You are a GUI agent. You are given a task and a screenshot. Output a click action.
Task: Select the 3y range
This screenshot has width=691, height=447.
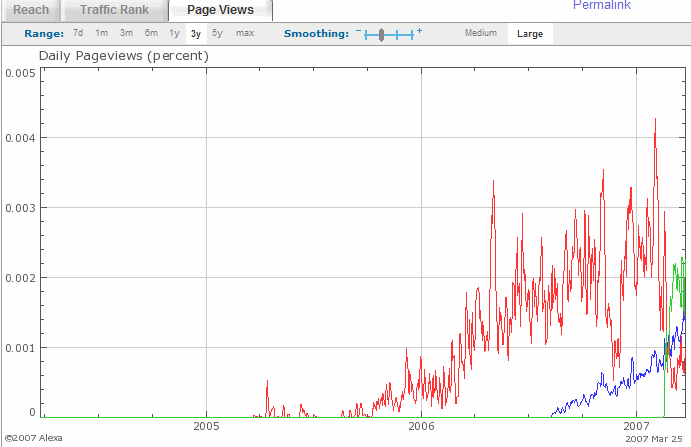click(x=196, y=34)
